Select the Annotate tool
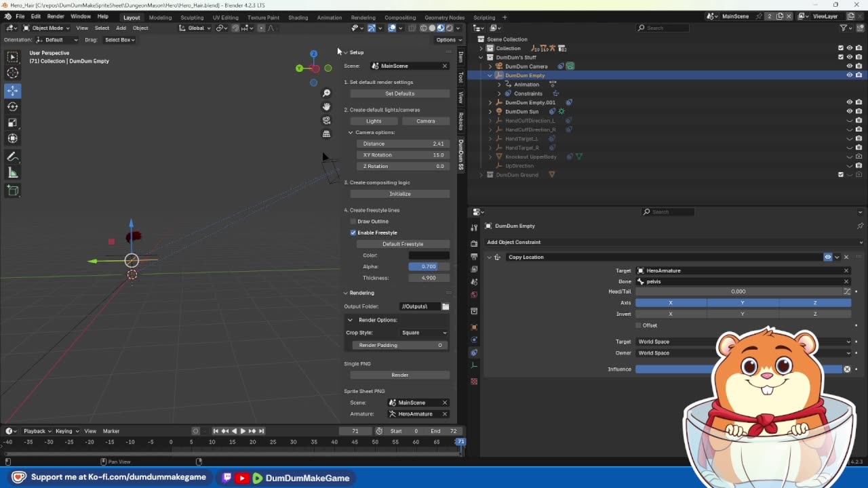868x488 pixels. coord(12,157)
